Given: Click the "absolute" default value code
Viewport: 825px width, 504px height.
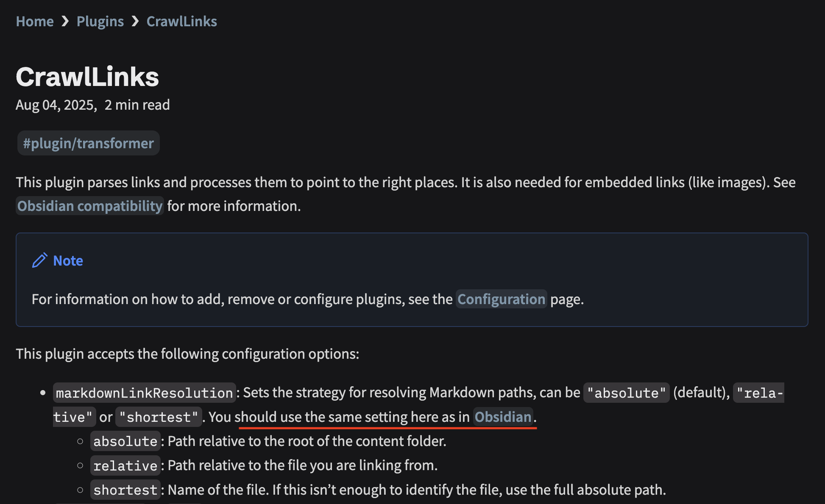Looking at the screenshot, I should (x=626, y=393).
